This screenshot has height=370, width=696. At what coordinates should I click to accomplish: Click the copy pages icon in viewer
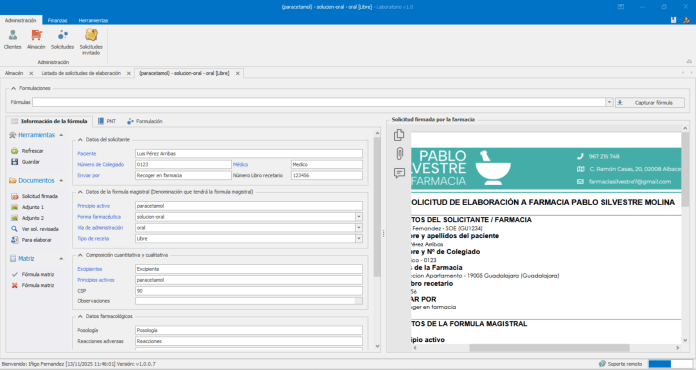point(399,135)
